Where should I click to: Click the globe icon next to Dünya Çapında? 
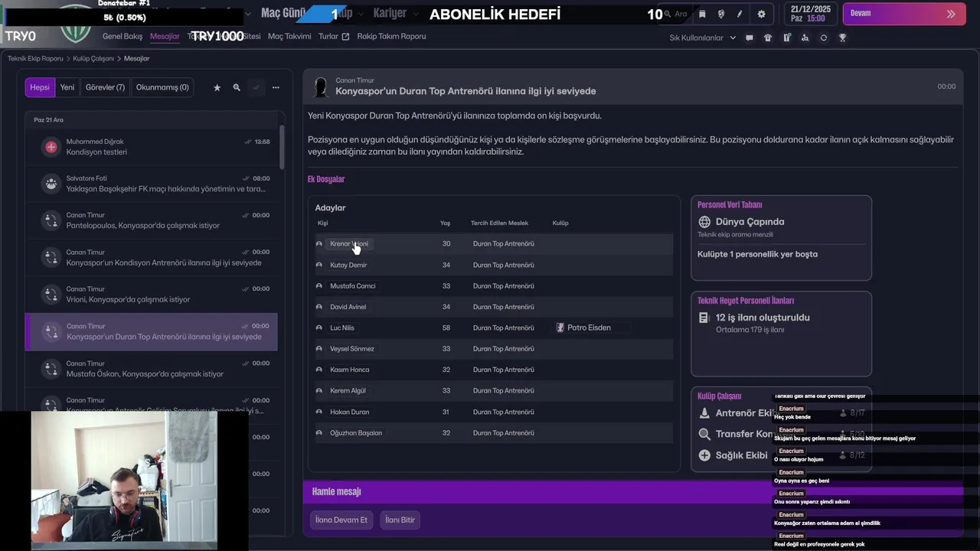pos(704,222)
